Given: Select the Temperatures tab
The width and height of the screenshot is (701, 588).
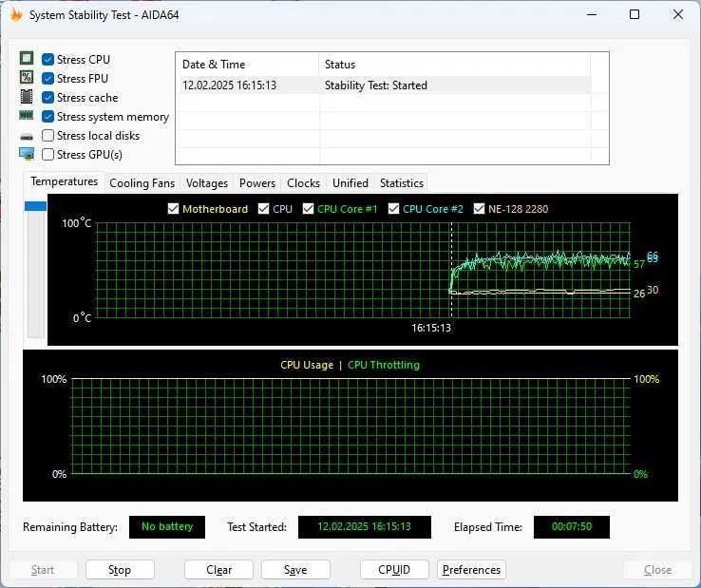Looking at the screenshot, I should pos(64,181).
